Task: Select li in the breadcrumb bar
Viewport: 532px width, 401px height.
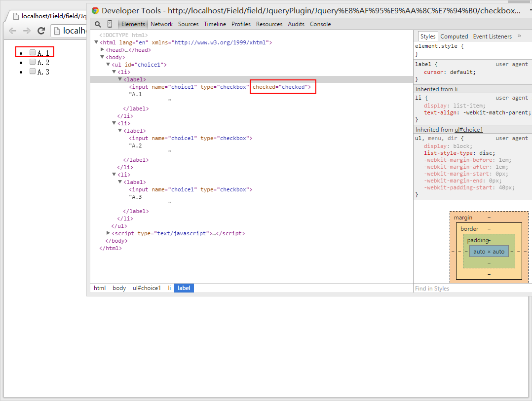Action: tap(169, 288)
